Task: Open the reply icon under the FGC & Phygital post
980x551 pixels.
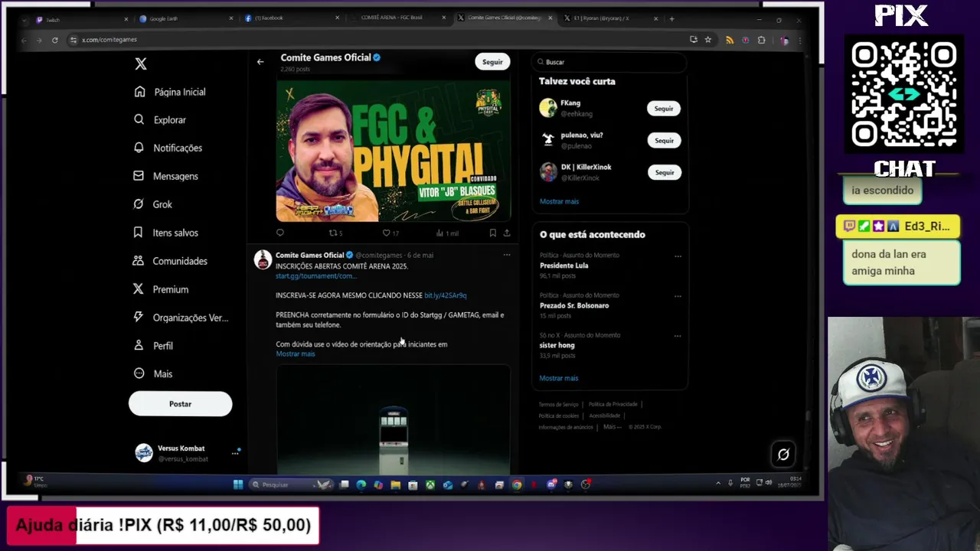Action: (280, 233)
